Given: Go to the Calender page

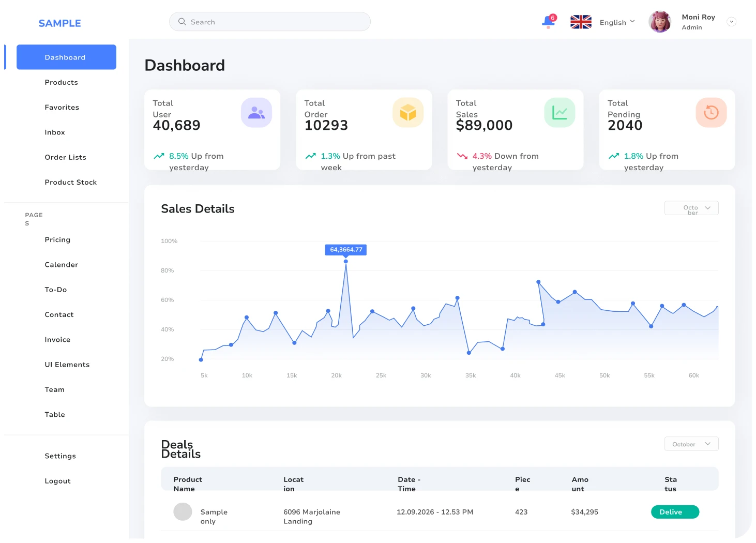Looking at the screenshot, I should pyautogui.click(x=61, y=264).
